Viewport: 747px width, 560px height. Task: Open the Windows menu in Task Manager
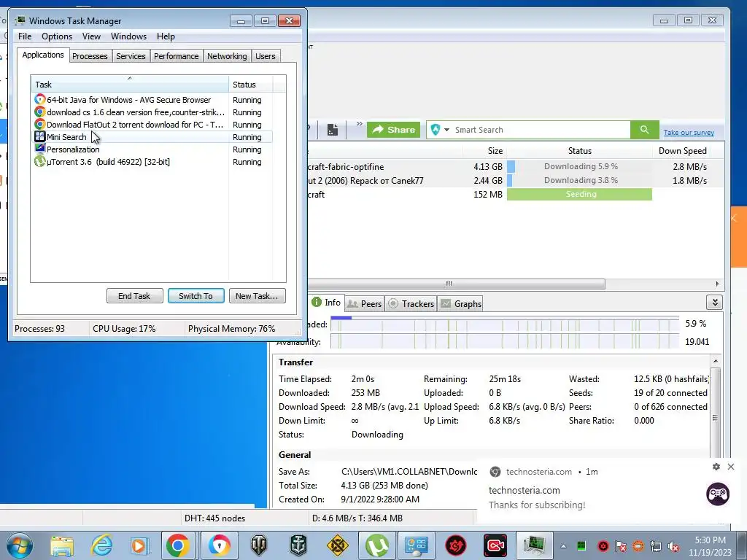click(x=128, y=36)
